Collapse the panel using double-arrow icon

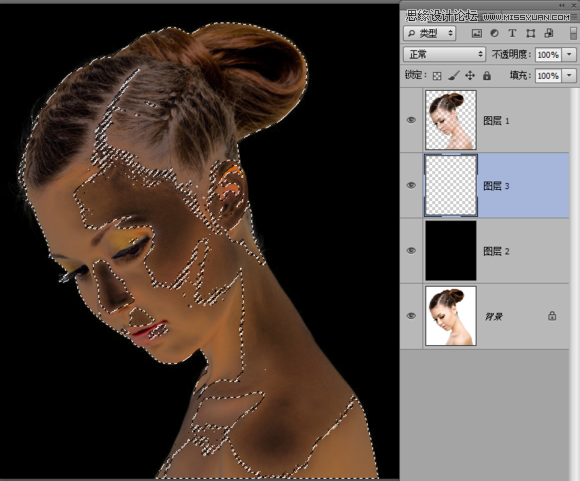point(562,6)
